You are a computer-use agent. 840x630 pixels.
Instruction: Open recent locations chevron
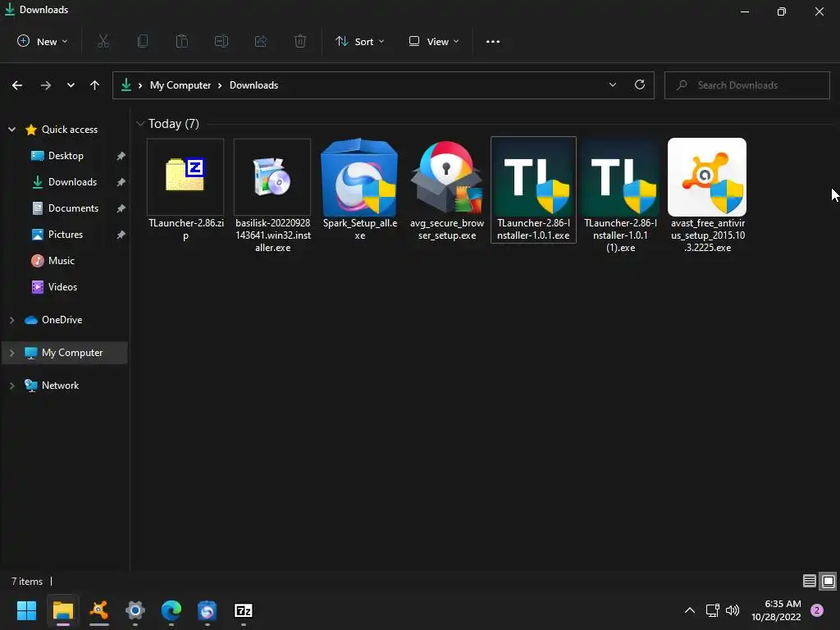[x=71, y=85]
